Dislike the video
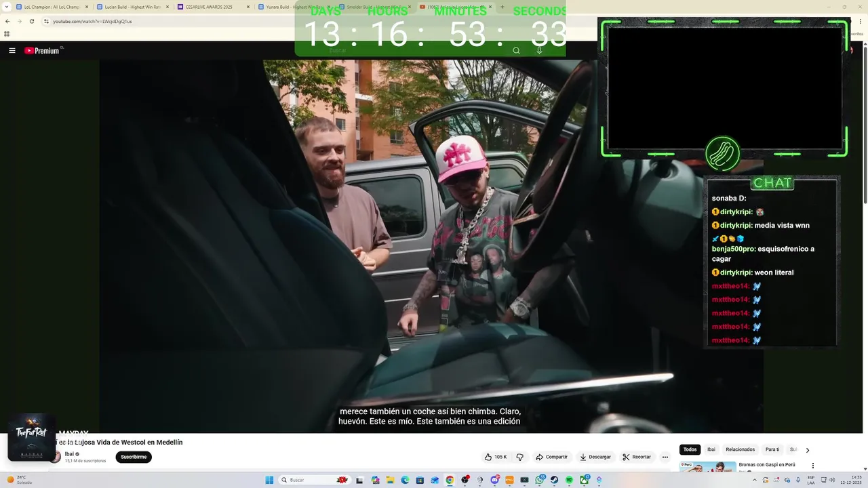This screenshot has width=868, height=488. click(x=520, y=457)
